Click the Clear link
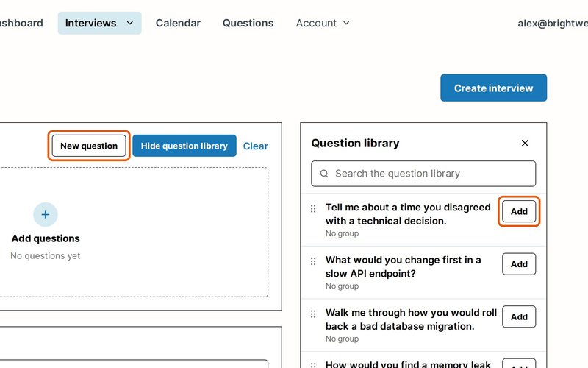 click(255, 146)
